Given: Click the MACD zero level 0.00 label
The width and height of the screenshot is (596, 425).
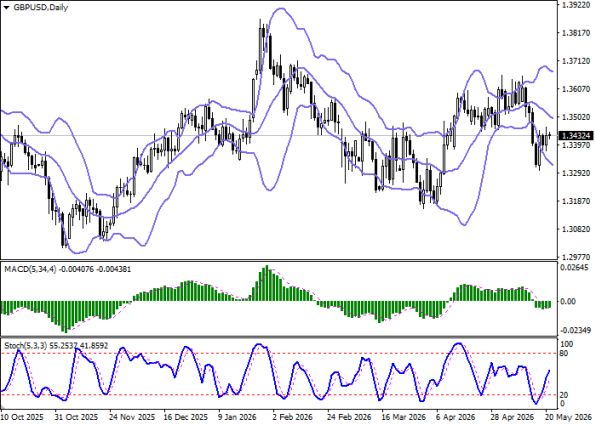Looking at the screenshot, I should [x=569, y=301].
